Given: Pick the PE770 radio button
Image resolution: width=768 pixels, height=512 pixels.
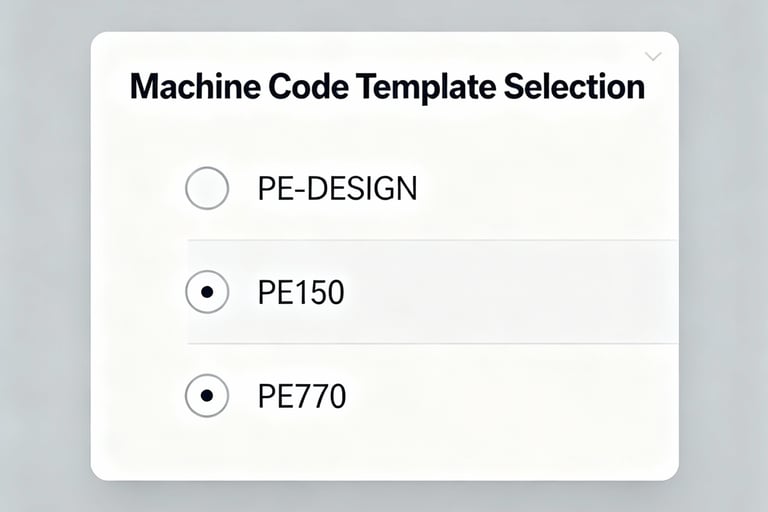Looking at the screenshot, I should pyautogui.click(x=207, y=396).
